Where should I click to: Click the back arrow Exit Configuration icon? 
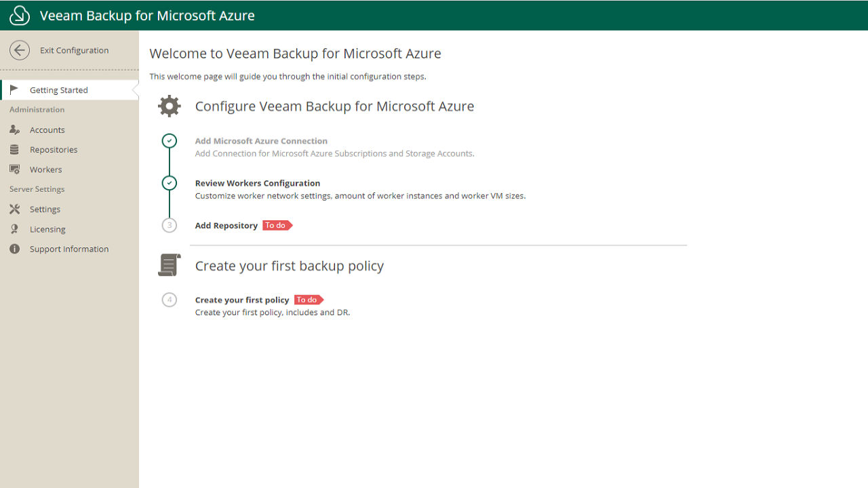[x=20, y=50]
